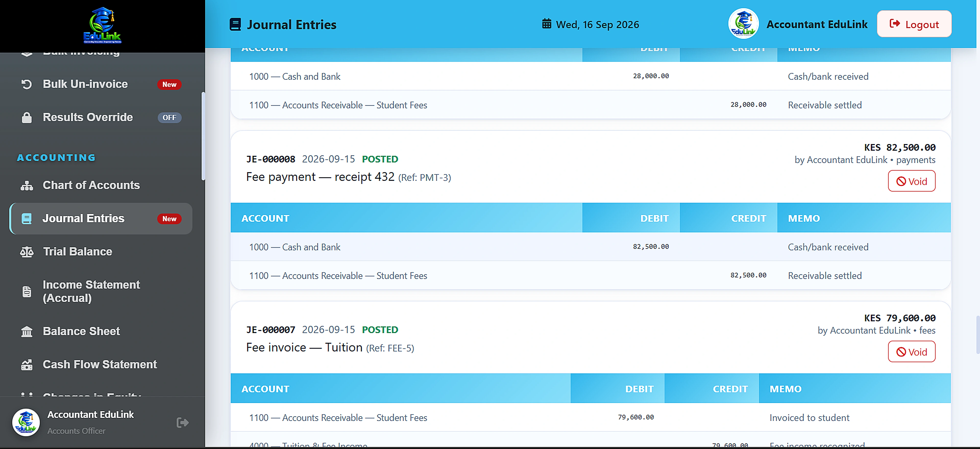Image resolution: width=980 pixels, height=449 pixels.
Task: Open the Cash Flow Statement report
Action: (101, 364)
